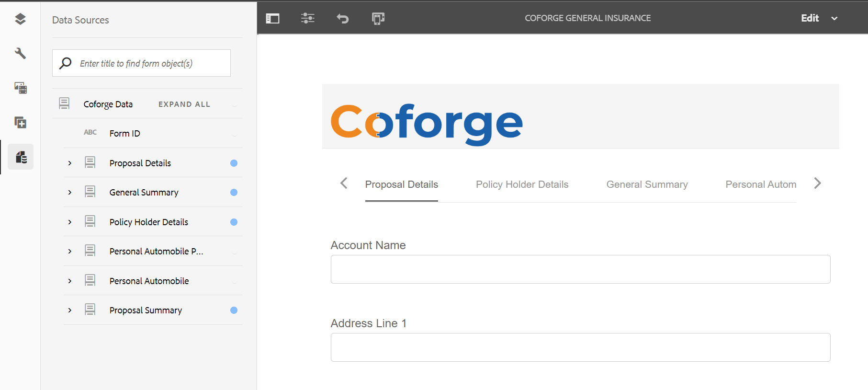This screenshot has height=390, width=868.
Task: Click the Personal Automobile panel icon
Action: 90,280
